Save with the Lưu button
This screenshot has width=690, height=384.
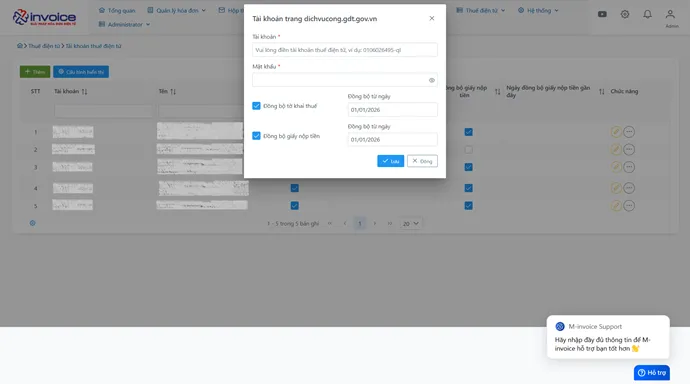point(390,161)
